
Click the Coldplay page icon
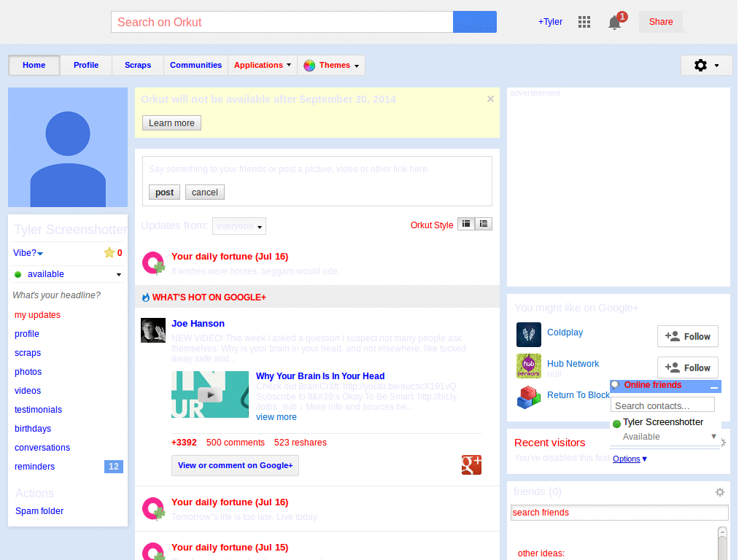tap(529, 334)
